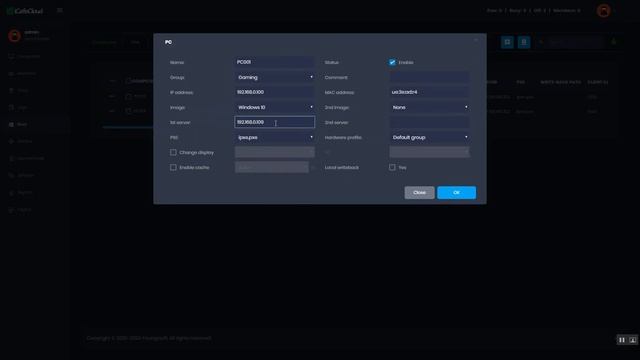Click the Name field containing PC001
This screenshot has height=360, width=640.
[275, 62]
